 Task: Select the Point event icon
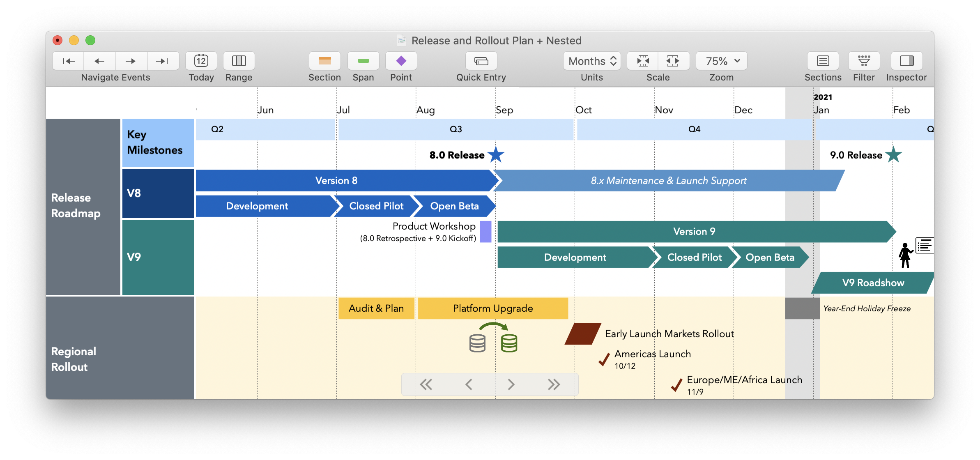point(401,61)
